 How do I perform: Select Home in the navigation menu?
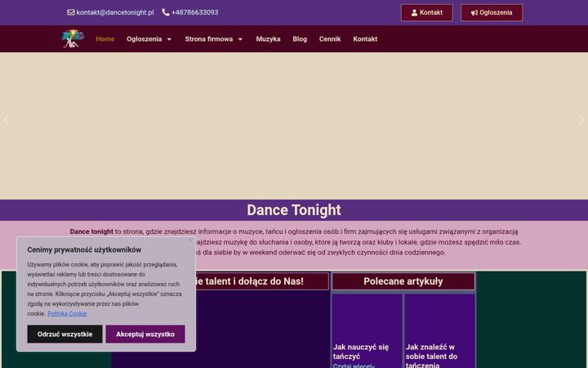(x=105, y=39)
